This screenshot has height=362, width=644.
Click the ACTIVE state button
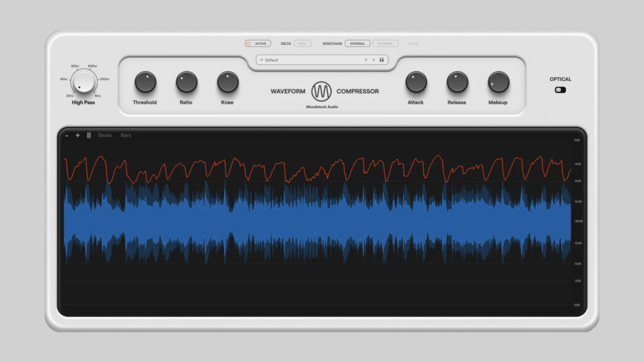coord(260,43)
